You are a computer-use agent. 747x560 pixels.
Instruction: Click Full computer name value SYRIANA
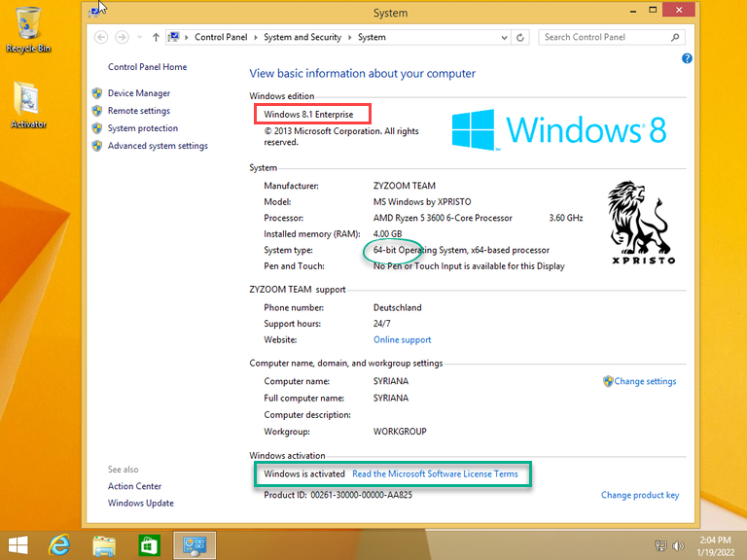(391, 398)
